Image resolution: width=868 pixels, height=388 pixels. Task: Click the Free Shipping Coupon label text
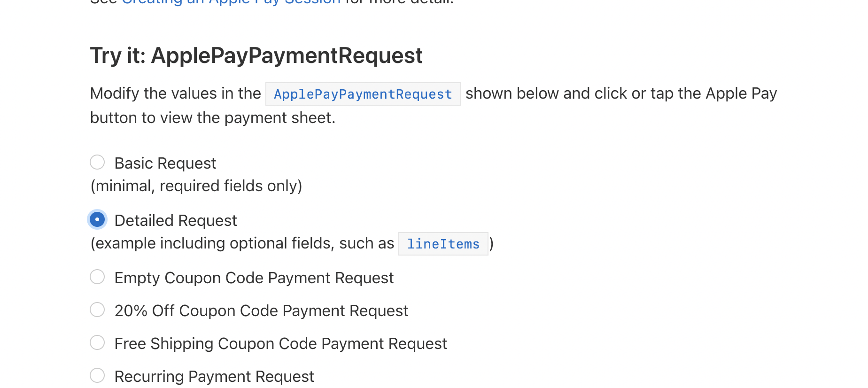280,343
